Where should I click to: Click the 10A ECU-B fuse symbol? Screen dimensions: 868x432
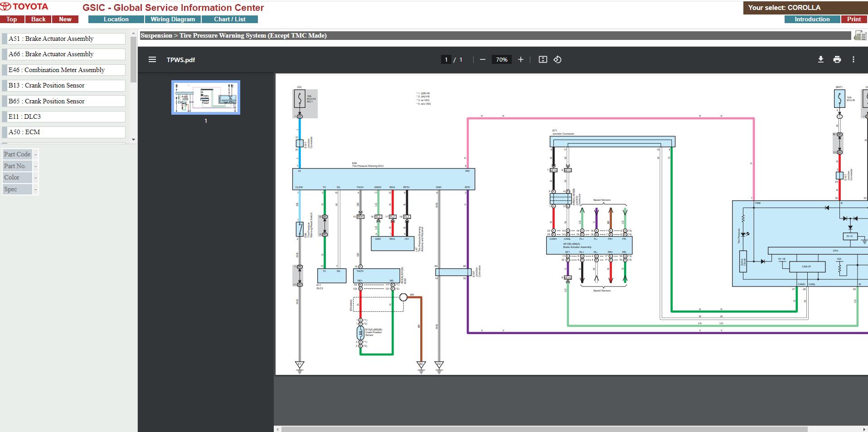pos(839,99)
